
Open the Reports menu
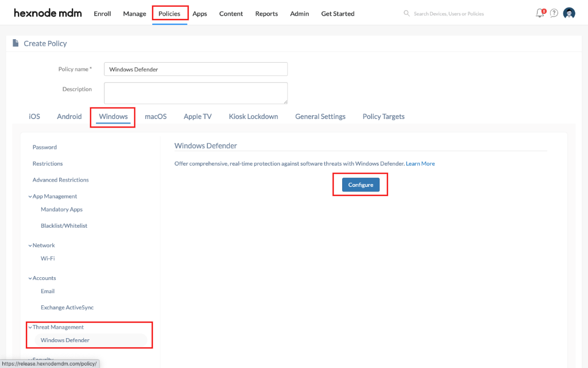click(x=266, y=14)
